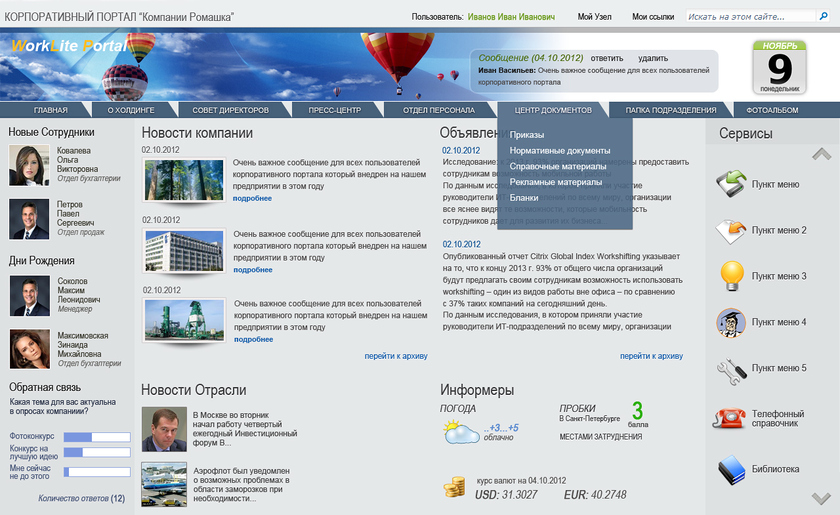840x515 pixels.
Task: Click ответить to reply to the message
Action: pyautogui.click(x=606, y=58)
